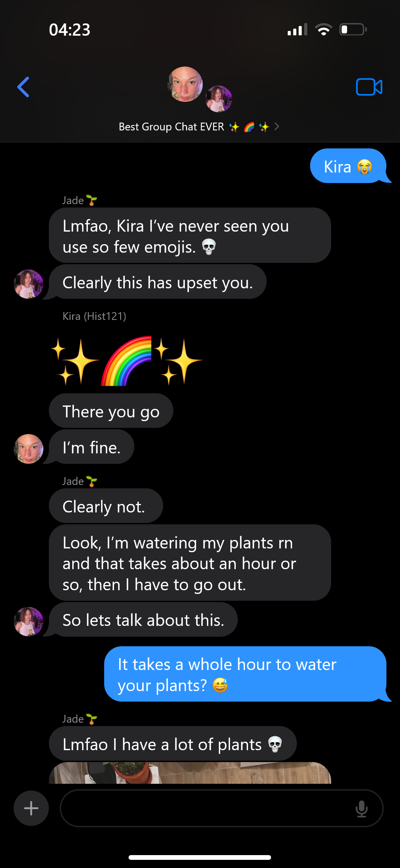Tap 'It takes a whole hour' blue bubble
Image resolution: width=400 pixels, height=868 pixels.
245,674
